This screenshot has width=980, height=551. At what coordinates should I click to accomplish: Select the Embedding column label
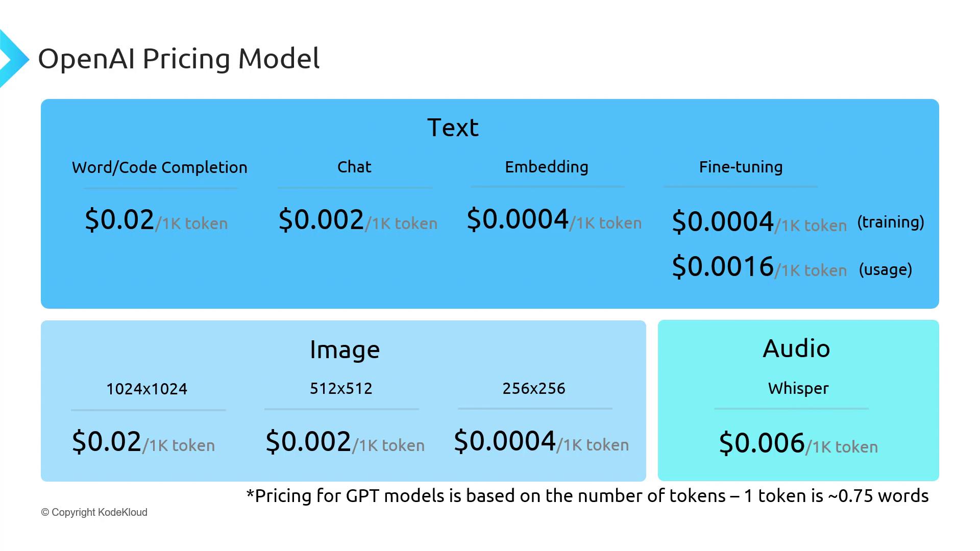pos(547,167)
